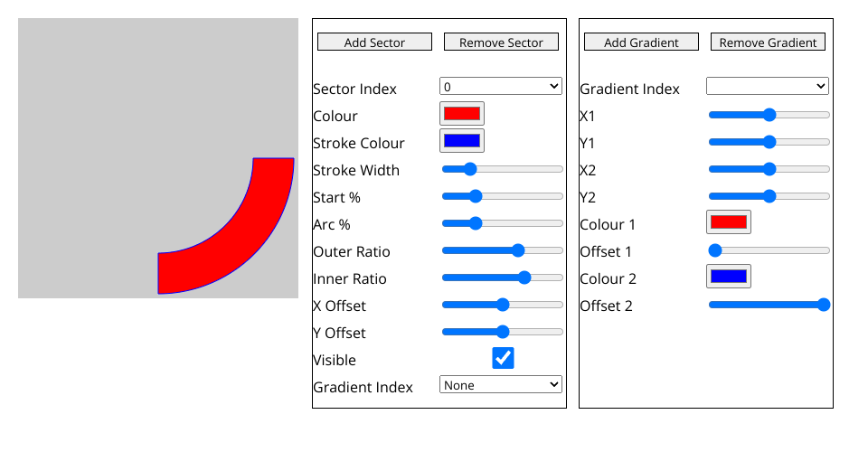Open the Stroke Colour blue swatch

point(462,141)
